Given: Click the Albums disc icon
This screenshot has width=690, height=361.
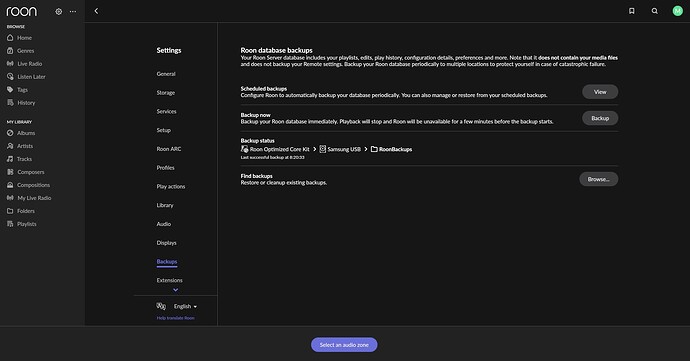Looking at the screenshot, I should 10,133.
